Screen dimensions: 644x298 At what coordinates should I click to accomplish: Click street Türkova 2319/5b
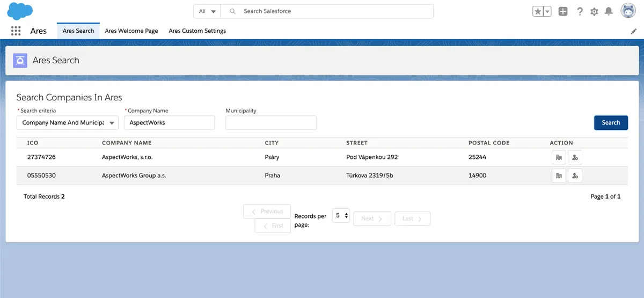pyautogui.click(x=370, y=176)
